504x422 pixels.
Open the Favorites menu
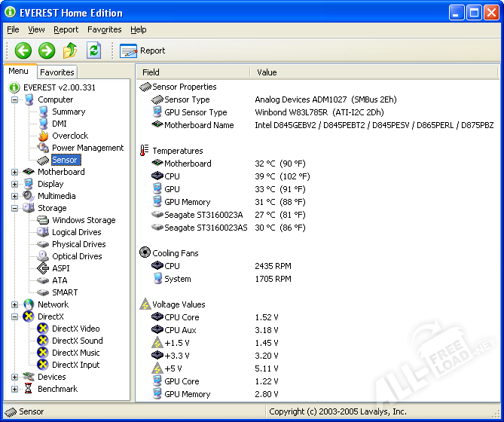click(104, 29)
